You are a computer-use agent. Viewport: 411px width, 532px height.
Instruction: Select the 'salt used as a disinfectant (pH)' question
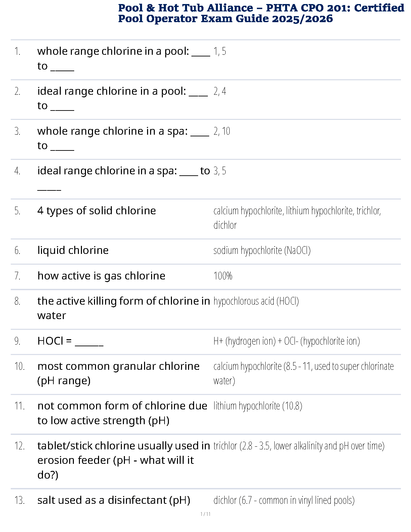click(x=114, y=500)
